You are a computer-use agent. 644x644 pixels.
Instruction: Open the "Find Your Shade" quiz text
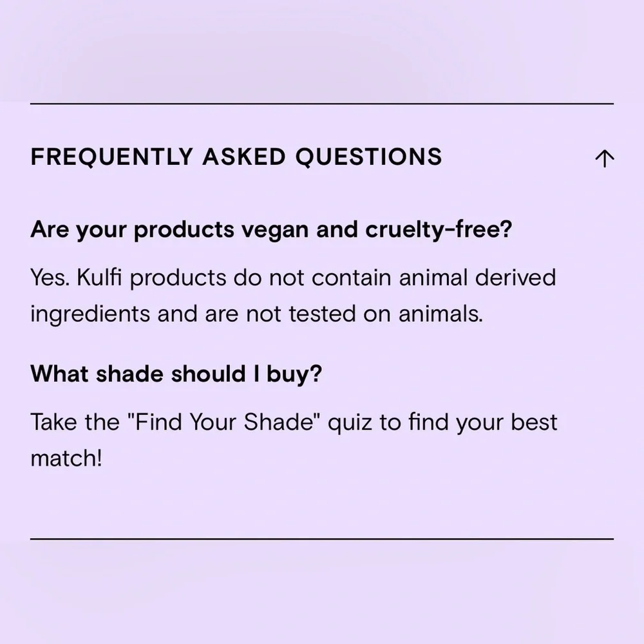224,422
